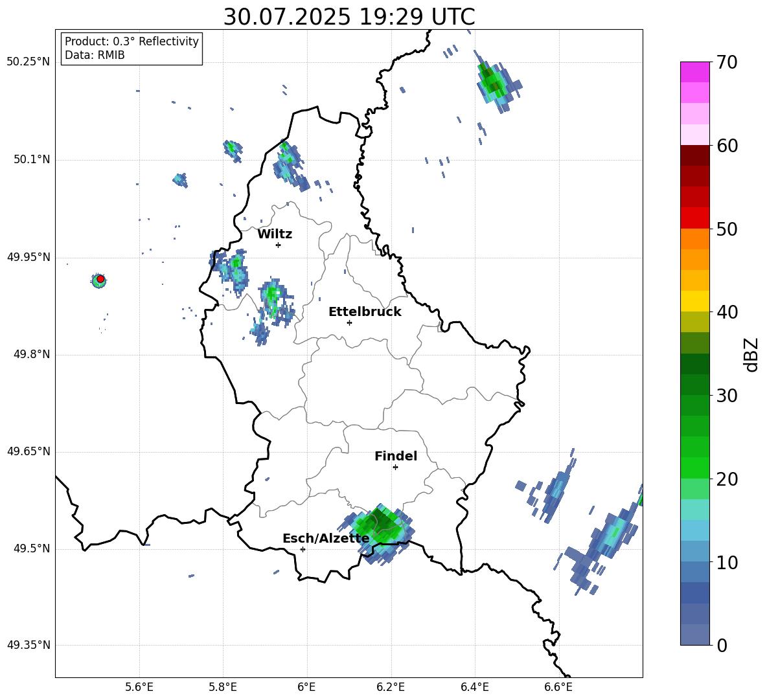Click the red radar location dot
This screenshot has width=767, height=700.
click(100, 278)
